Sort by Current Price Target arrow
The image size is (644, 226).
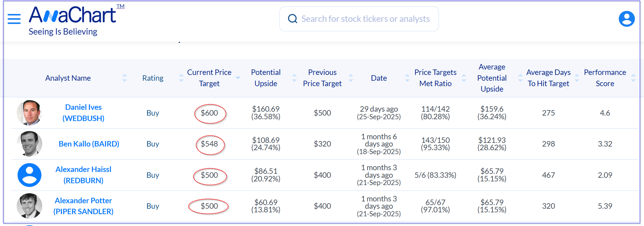click(x=238, y=78)
